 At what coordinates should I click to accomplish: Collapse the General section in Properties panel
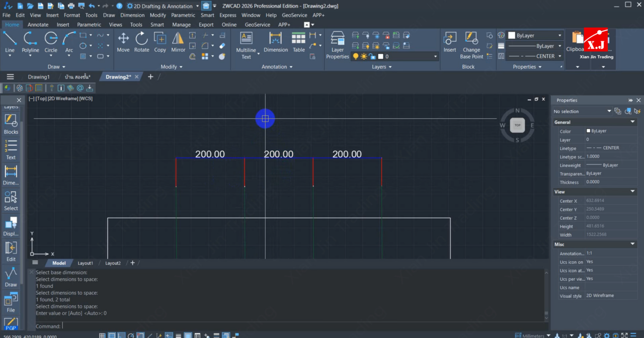(x=632, y=122)
